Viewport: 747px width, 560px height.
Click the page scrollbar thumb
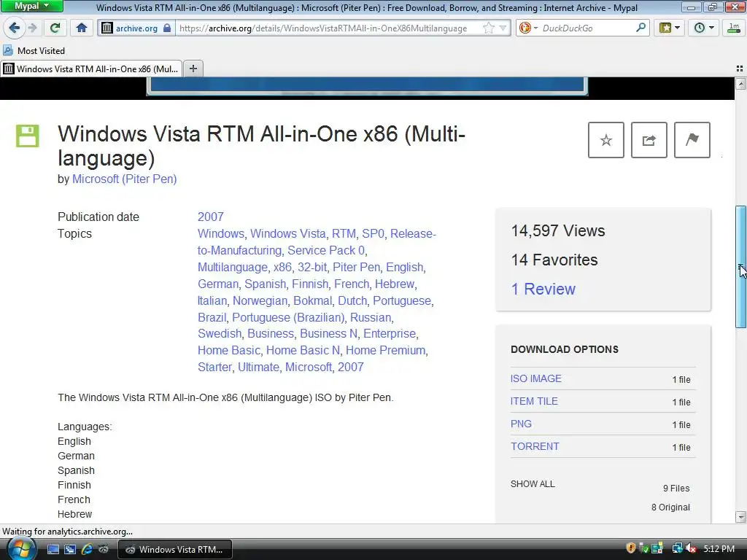pyautogui.click(x=740, y=267)
